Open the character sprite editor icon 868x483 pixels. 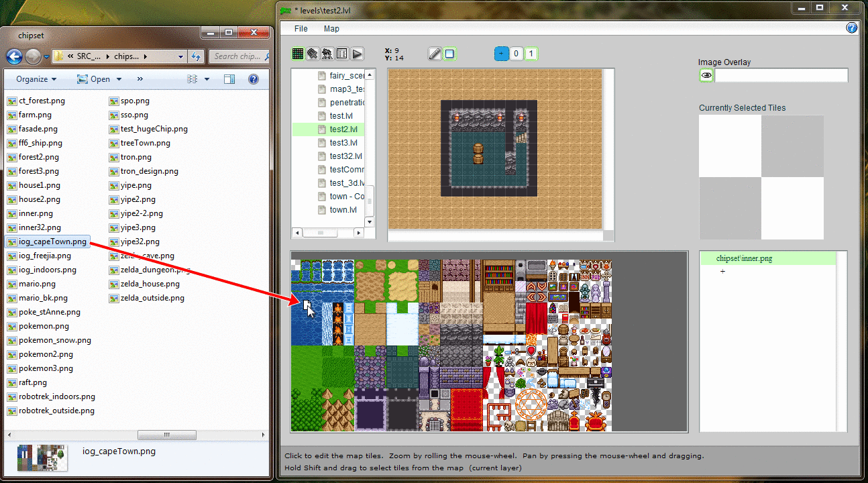tap(327, 54)
